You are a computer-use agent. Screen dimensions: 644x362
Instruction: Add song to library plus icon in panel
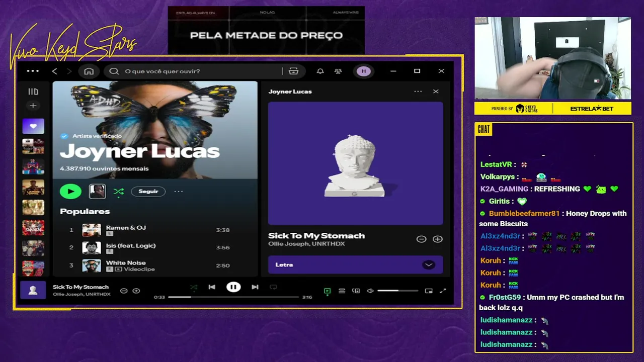(438, 239)
